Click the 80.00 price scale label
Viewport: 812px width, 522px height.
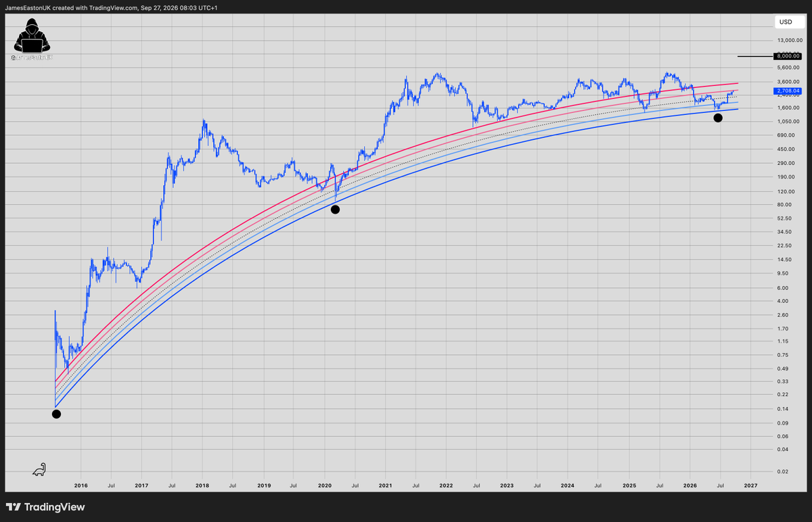click(786, 205)
